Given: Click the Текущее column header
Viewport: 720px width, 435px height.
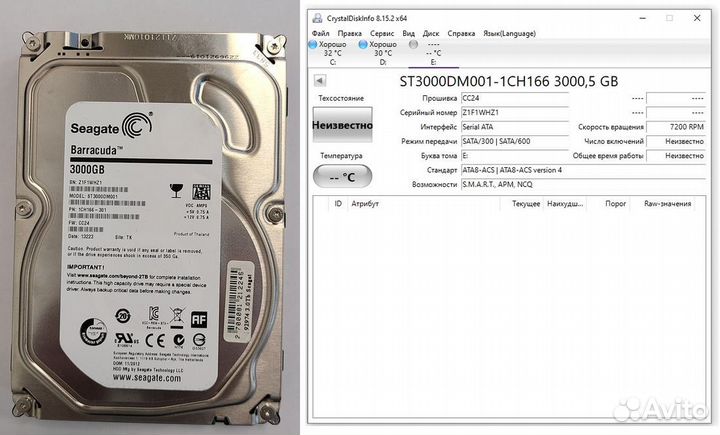Looking at the screenshot, I should (521, 203).
